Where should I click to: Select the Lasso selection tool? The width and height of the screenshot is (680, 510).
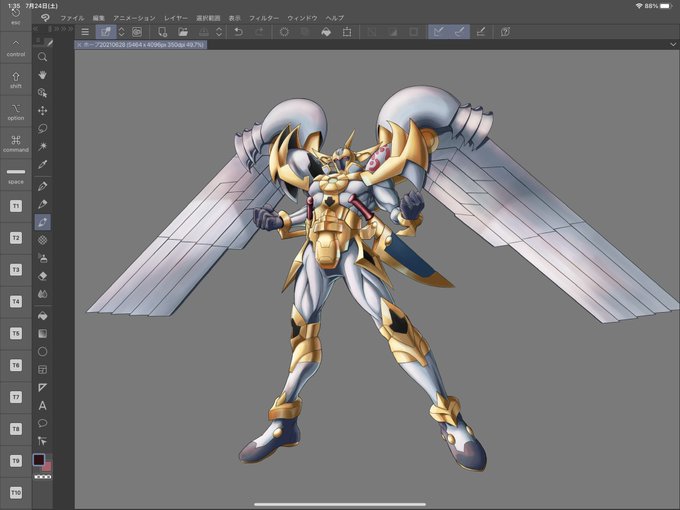pos(42,128)
